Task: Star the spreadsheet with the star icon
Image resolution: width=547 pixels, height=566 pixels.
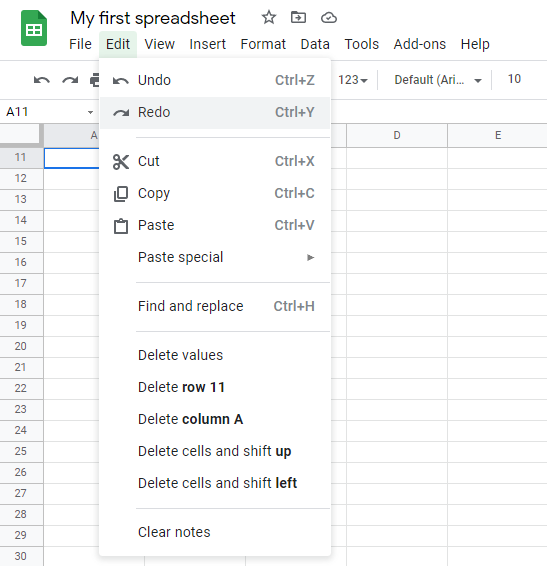Action: [x=269, y=17]
